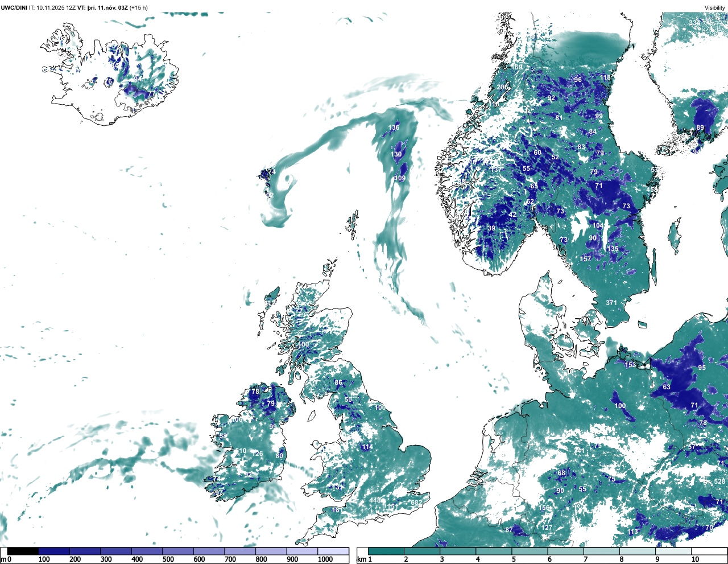Viewport: 728px width, 564px height.
Task: Click the '151' value in southern England
Action: (392, 507)
